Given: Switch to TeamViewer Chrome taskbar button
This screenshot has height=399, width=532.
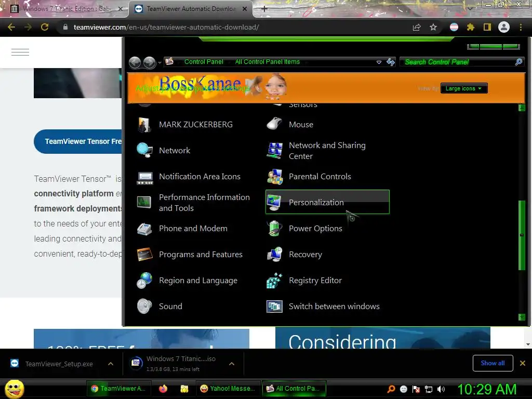Looking at the screenshot, I should [x=118, y=389].
